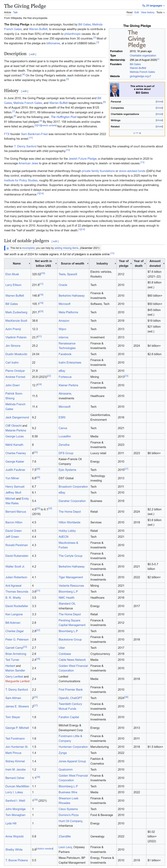167x868 pixels.
Task: Visit givingpledge.org website link
Action: coord(139,76)
